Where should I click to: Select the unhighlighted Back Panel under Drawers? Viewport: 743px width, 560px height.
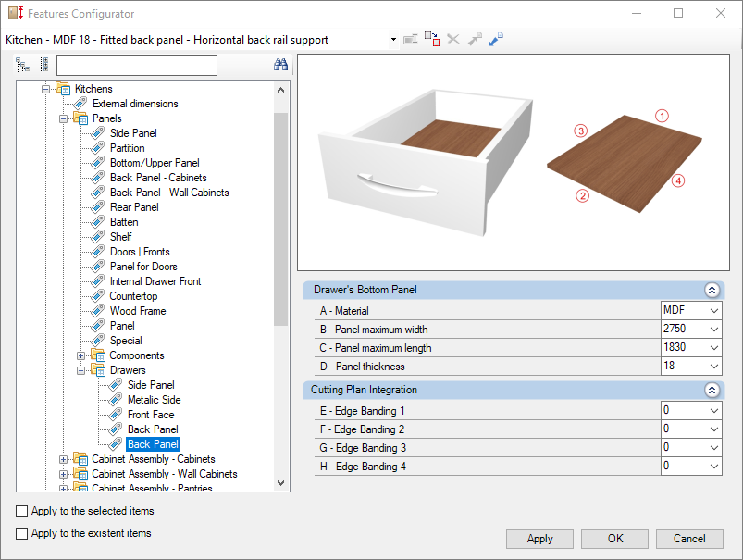click(x=153, y=429)
